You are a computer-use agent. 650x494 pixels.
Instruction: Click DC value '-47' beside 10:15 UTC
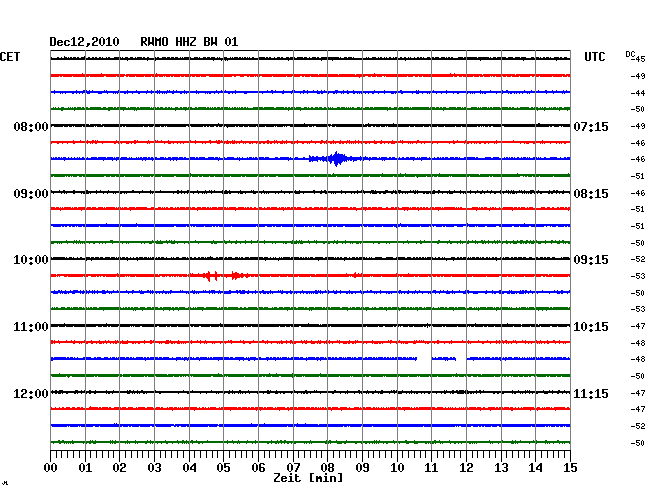pos(638,326)
